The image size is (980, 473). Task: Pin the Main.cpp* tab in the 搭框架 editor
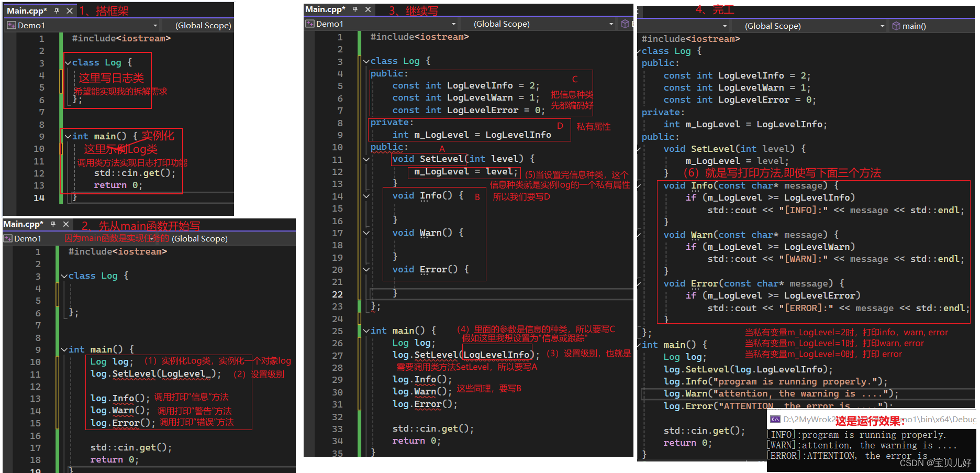[x=57, y=11]
